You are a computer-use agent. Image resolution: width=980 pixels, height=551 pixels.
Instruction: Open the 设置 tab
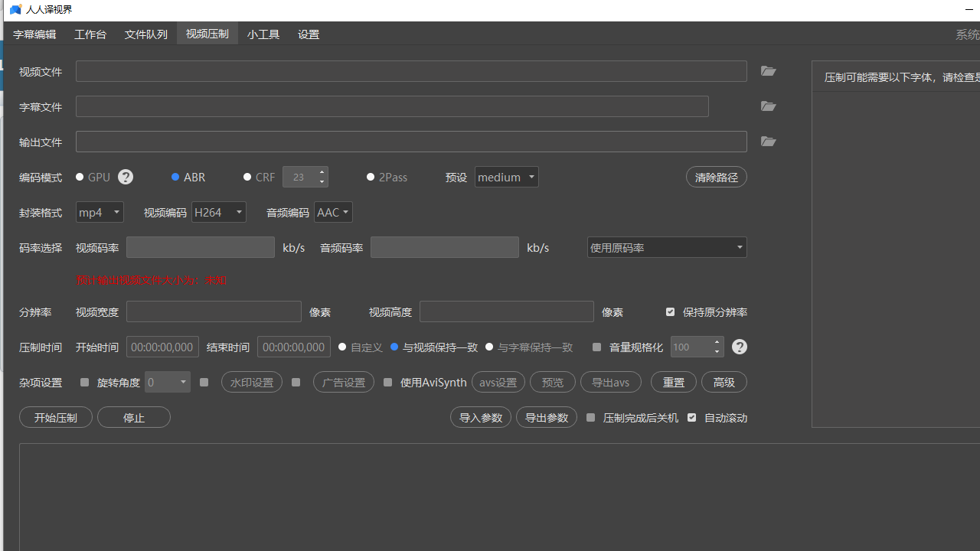[309, 34]
